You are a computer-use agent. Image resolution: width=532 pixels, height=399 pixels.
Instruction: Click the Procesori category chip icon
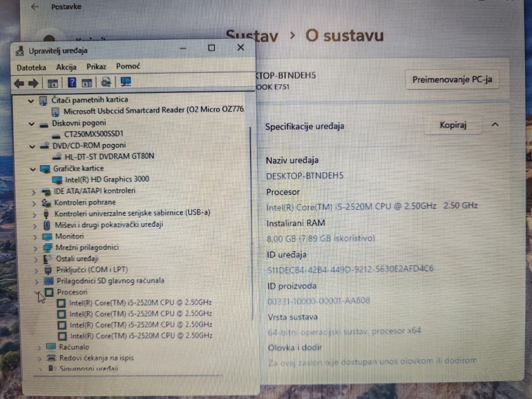coord(49,292)
